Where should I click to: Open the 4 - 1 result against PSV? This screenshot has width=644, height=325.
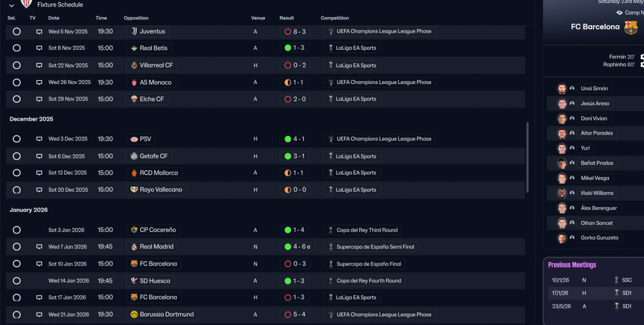point(295,139)
